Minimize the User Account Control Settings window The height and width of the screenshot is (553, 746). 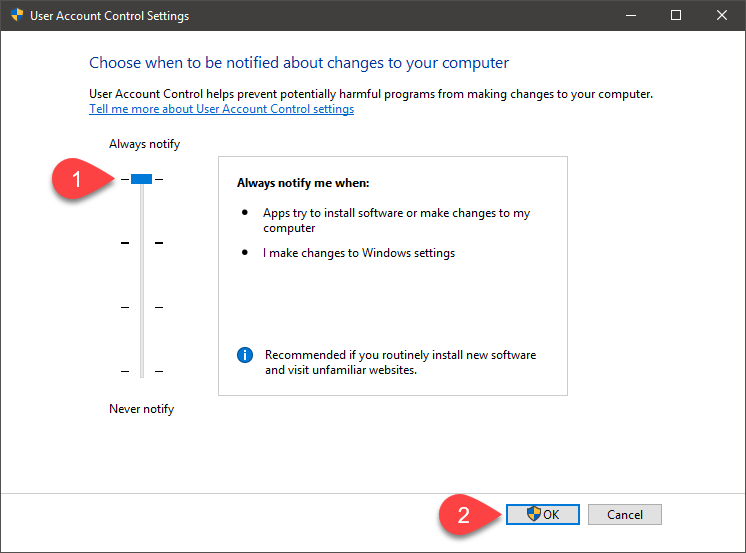(x=631, y=15)
